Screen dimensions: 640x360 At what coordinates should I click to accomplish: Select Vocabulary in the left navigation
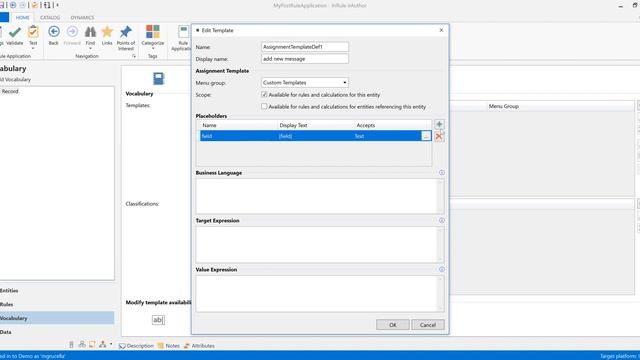pos(57,318)
